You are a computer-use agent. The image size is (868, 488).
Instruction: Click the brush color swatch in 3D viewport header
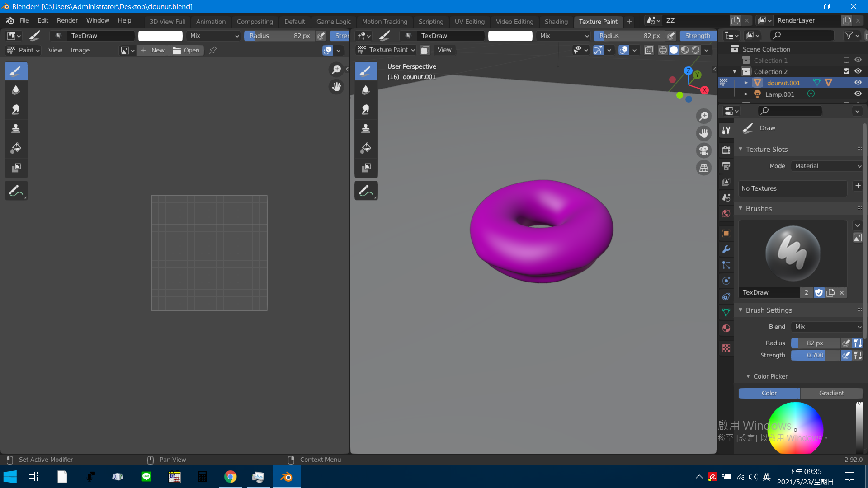(510, 36)
